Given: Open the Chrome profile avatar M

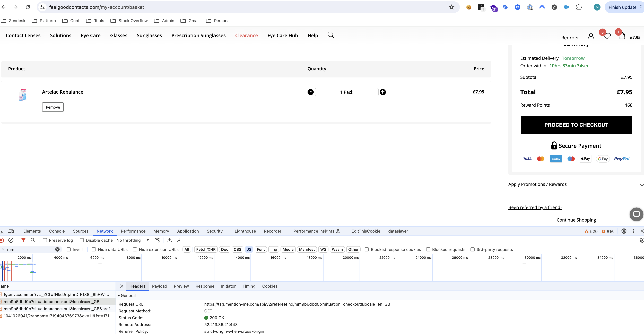Looking at the screenshot, I should [x=597, y=7].
